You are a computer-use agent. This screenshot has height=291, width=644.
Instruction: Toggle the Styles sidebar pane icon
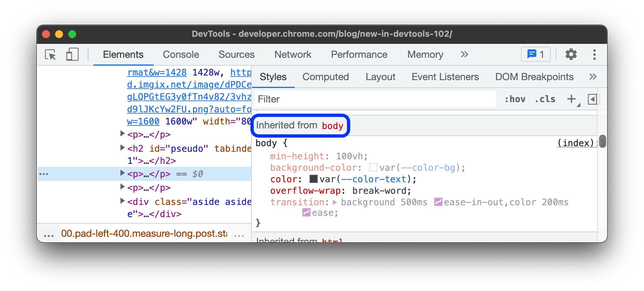592,99
